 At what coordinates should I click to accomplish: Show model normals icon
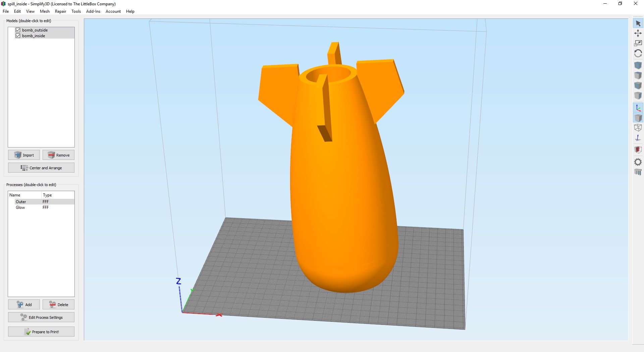[638, 138]
